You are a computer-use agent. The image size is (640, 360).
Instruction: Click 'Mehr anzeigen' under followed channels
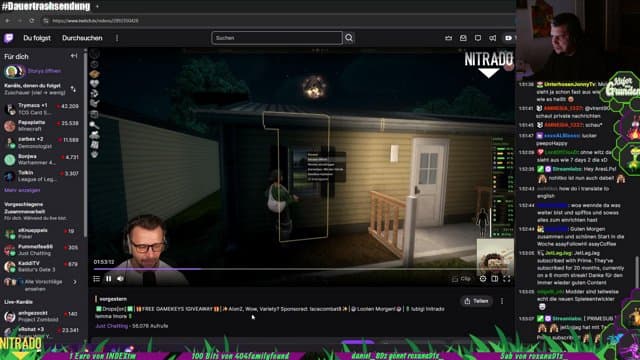click(22, 190)
